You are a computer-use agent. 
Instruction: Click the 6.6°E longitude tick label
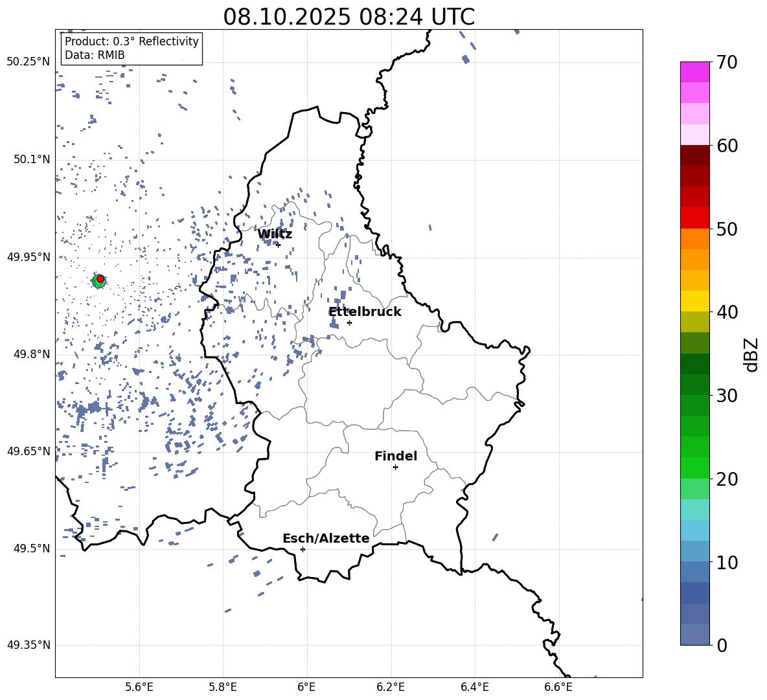(558, 687)
